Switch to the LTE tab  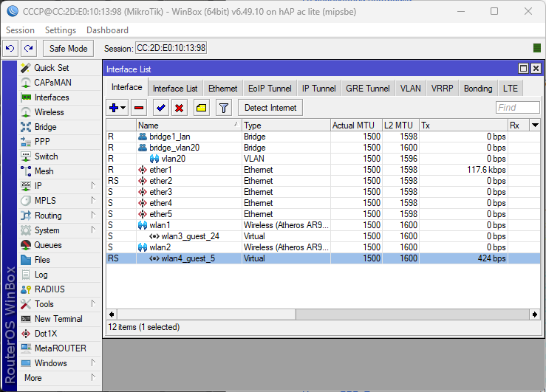510,89
